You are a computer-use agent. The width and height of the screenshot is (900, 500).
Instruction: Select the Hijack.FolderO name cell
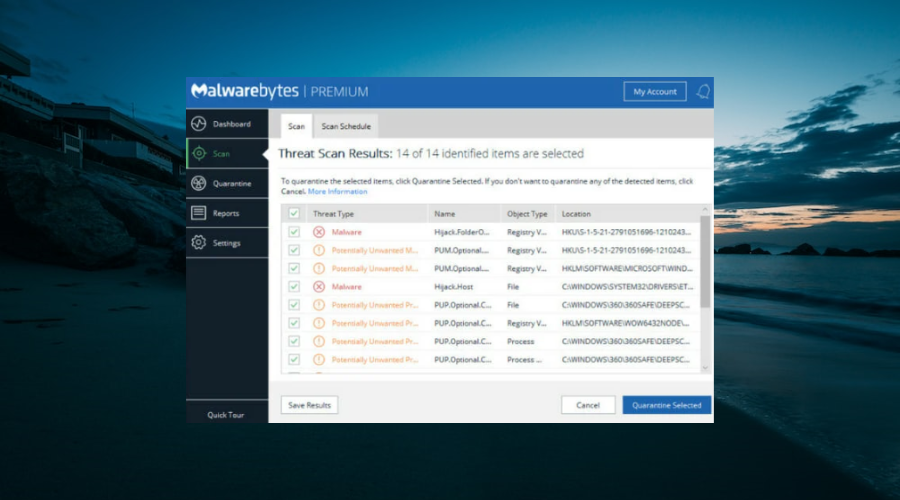pyautogui.click(x=461, y=232)
